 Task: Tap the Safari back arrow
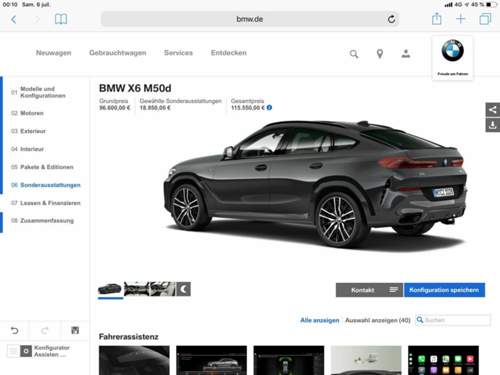[14, 19]
